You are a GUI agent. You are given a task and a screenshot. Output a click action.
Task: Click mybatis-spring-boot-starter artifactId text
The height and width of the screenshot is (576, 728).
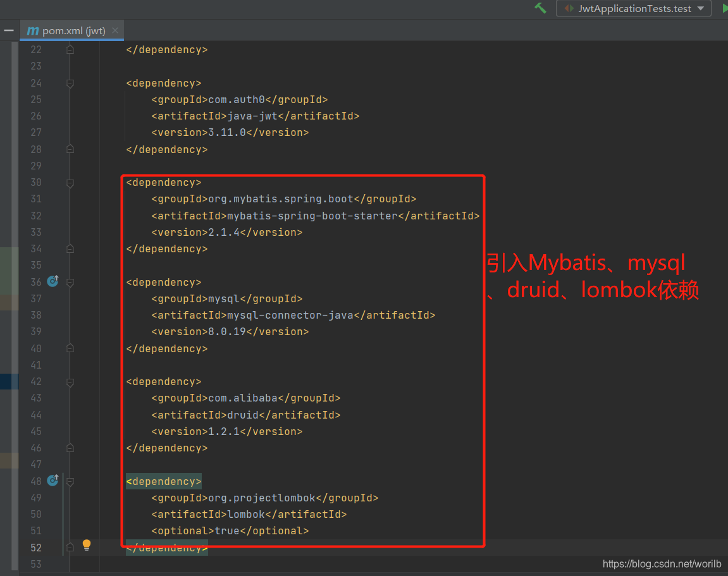[312, 216]
